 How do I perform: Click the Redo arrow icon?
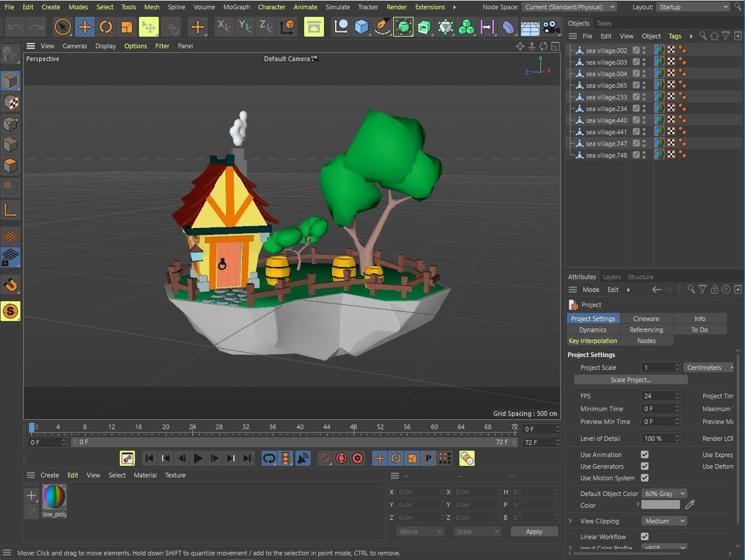(x=36, y=27)
